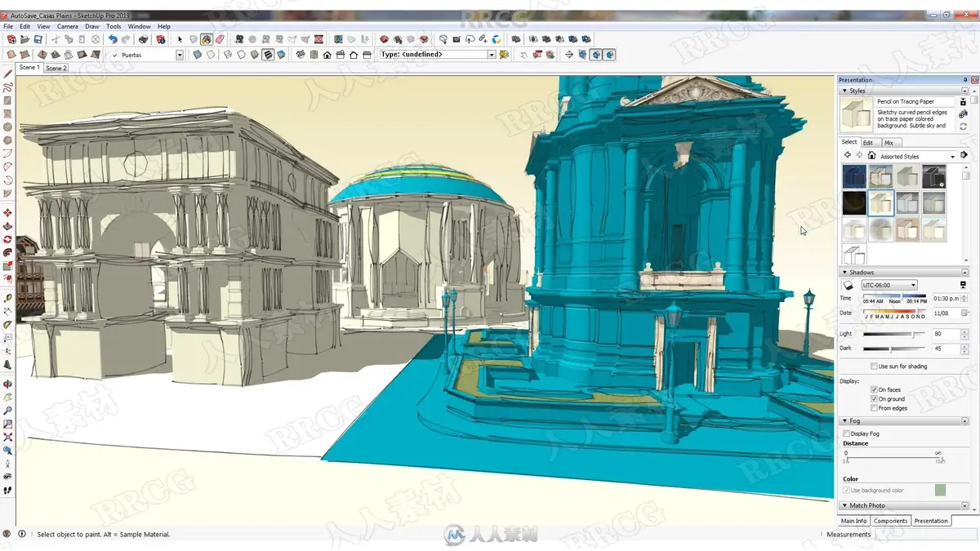Select the Move tool in left toolbar

click(x=7, y=212)
